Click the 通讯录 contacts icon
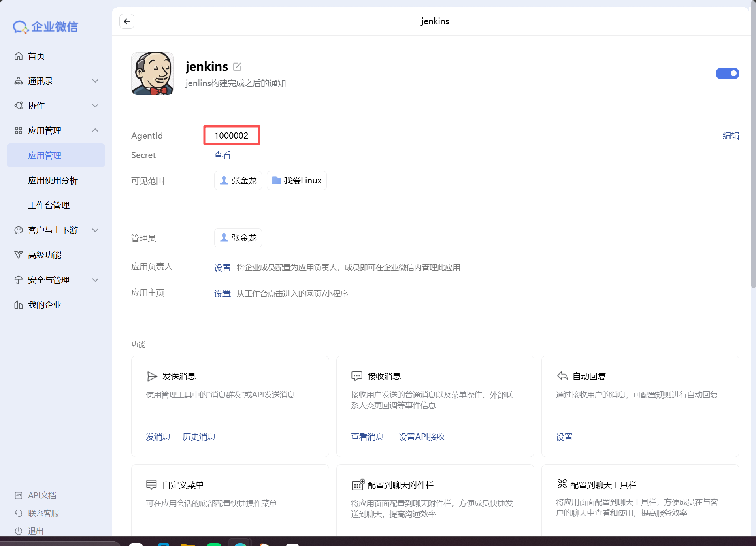The image size is (756, 546). click(x=19, y=81)
